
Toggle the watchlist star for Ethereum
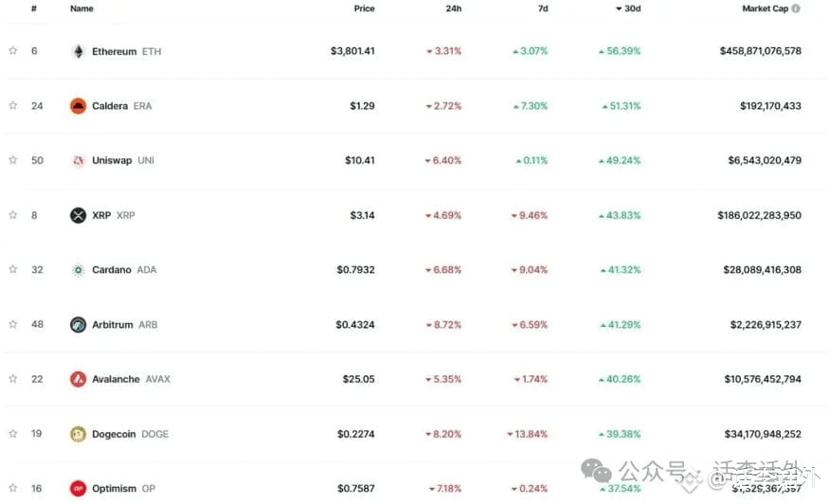13,51
